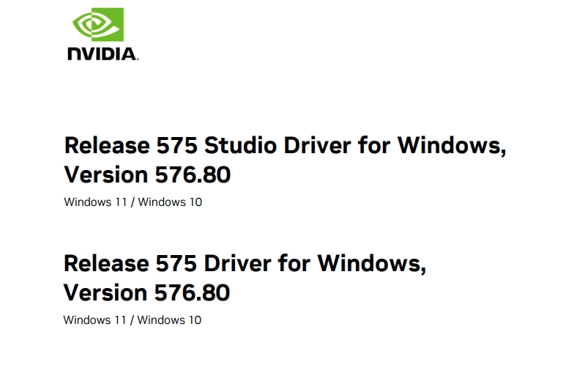Click the NVIDIA wordmark text
Viewport: 588px width, 365px height.
click(x=102, y=54)
